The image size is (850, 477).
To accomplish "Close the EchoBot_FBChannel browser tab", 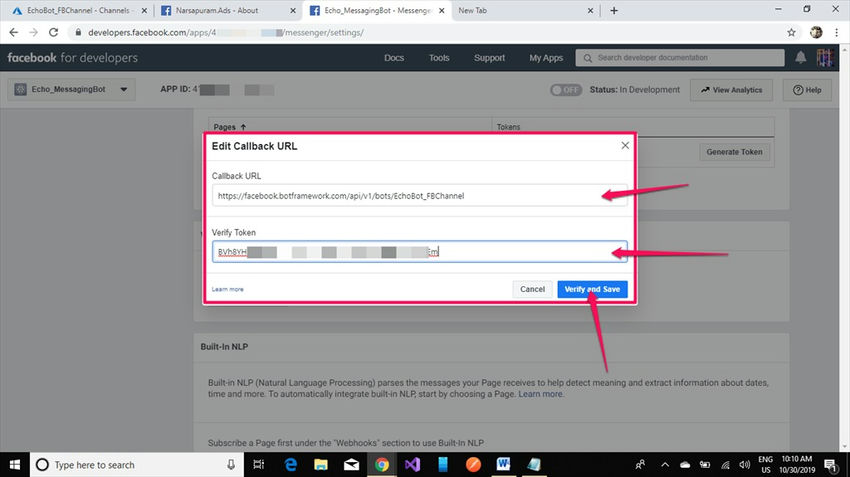I will pyautogui.click(x=144, y=10).
